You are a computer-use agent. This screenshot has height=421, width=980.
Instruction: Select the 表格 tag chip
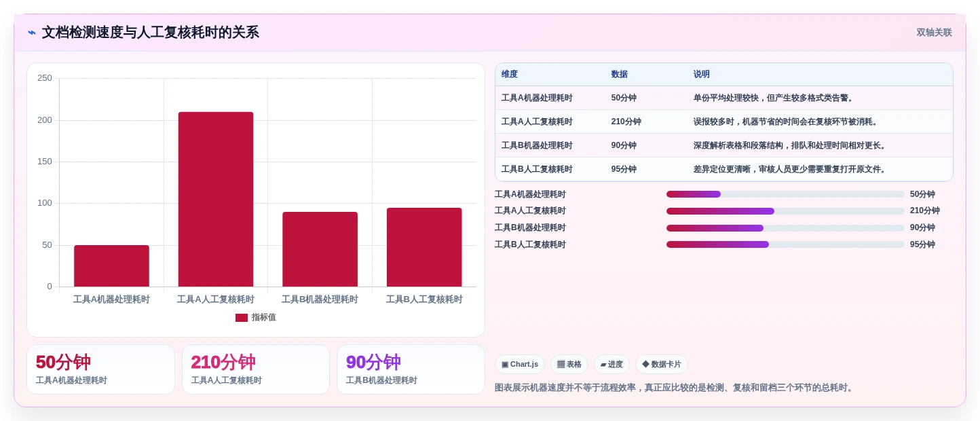[x=569, y=365]
